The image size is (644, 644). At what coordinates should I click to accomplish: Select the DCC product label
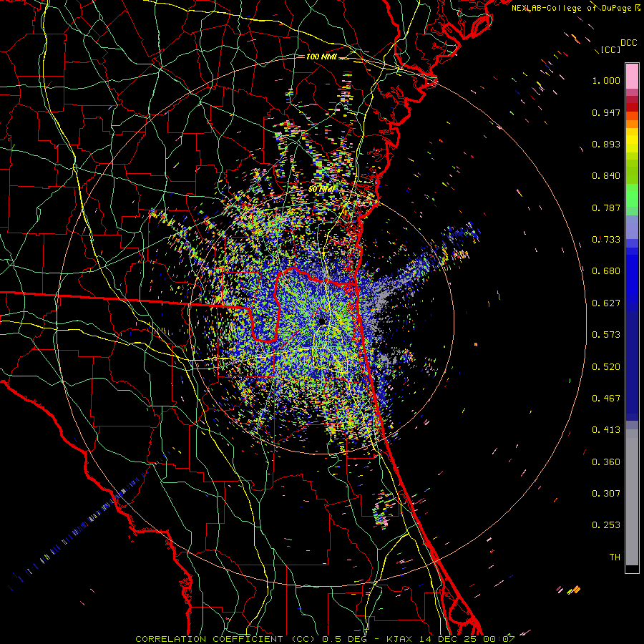(x=628, y=43)
